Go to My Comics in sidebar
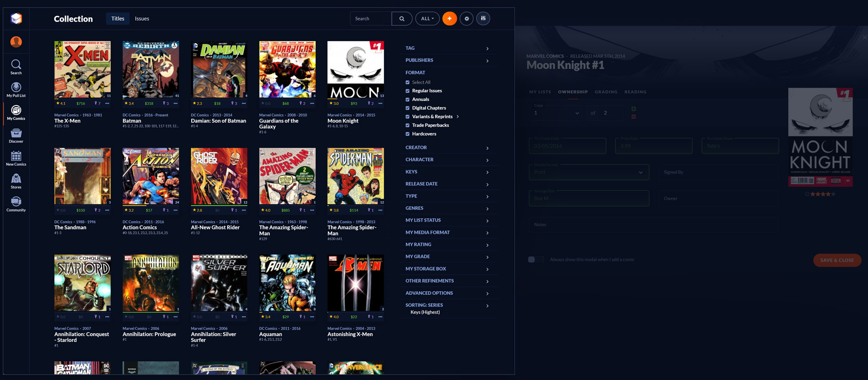The width and height of the screenshot is (868, 380). click(16, 113)
